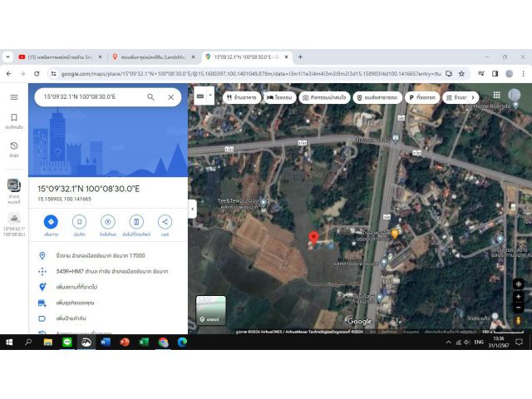Open the Windows Start menu
The image size is (532, 399).
point(9,342)
